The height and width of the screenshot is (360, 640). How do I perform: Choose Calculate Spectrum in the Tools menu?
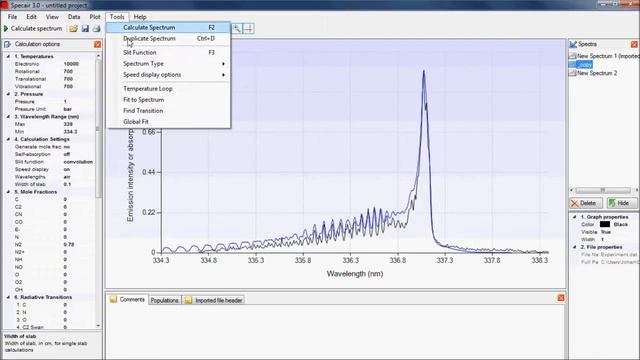point(168,27)
